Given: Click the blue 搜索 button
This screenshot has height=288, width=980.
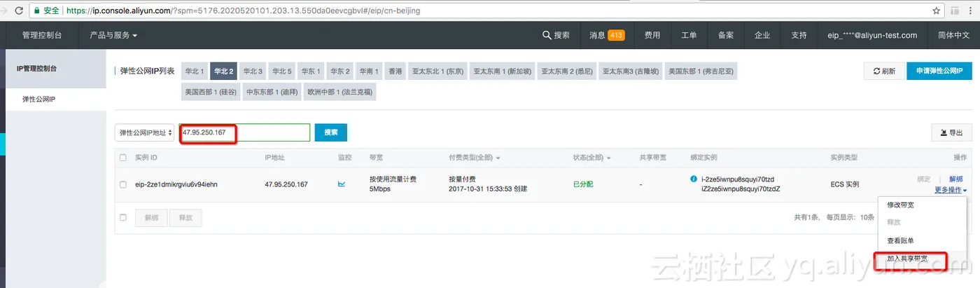Looking at the screenshot, I should tap(331, 132).
